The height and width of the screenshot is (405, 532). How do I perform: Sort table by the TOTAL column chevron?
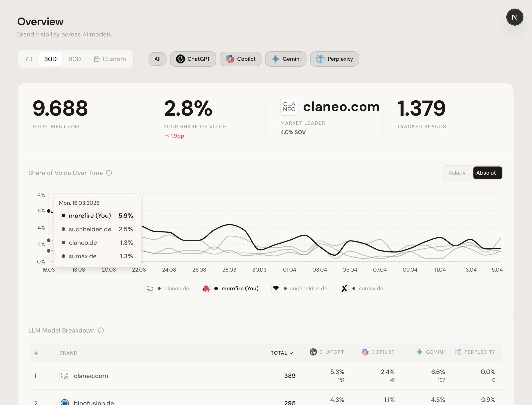pos(291,353)
